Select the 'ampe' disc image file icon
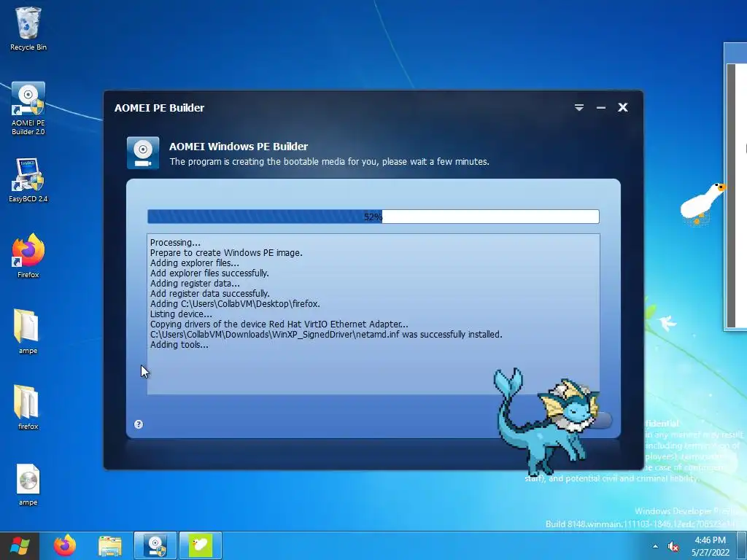Screen dimensions: 747x560 pos(28,483)
